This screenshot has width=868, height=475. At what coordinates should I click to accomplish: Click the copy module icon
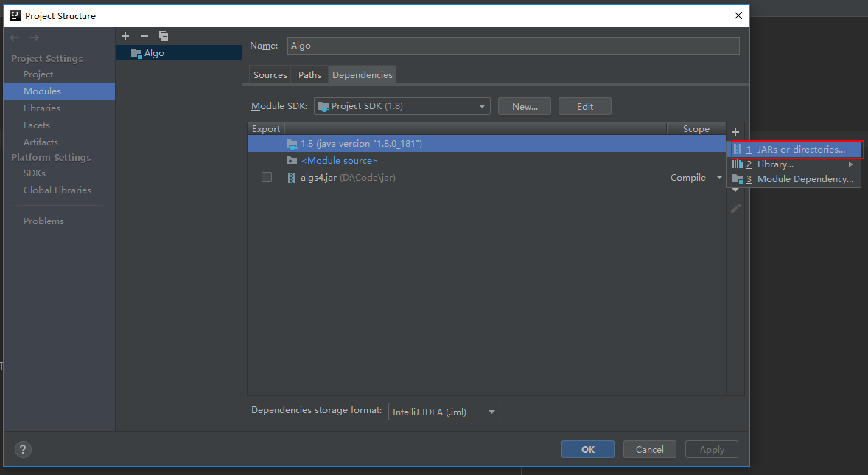(164, 36)
